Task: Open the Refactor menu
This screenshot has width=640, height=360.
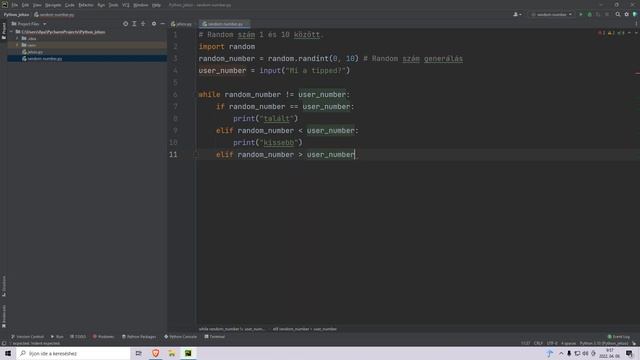Action: pyautogui.click(x=86, y=5)
